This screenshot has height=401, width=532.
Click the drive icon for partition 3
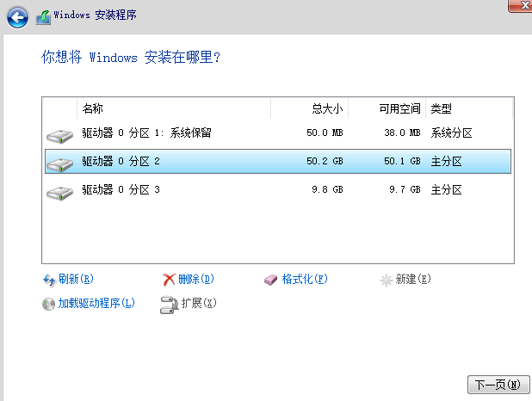coord(59,190)
